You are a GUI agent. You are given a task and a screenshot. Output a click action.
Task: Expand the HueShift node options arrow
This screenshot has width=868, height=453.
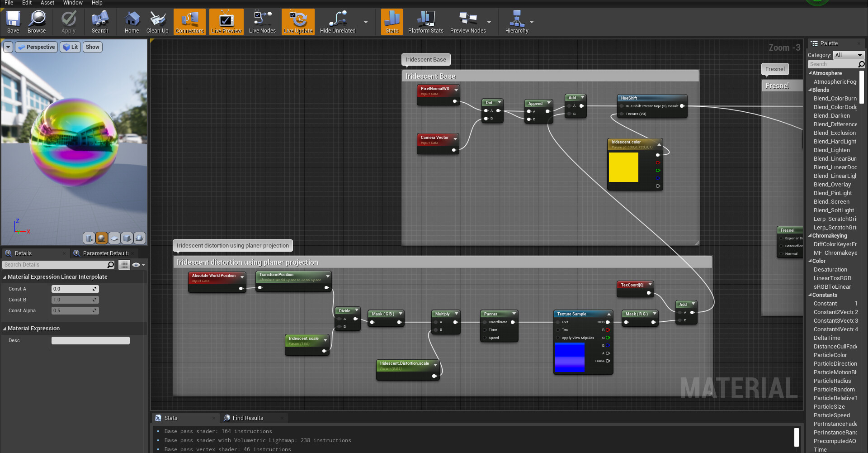point(683,98)
